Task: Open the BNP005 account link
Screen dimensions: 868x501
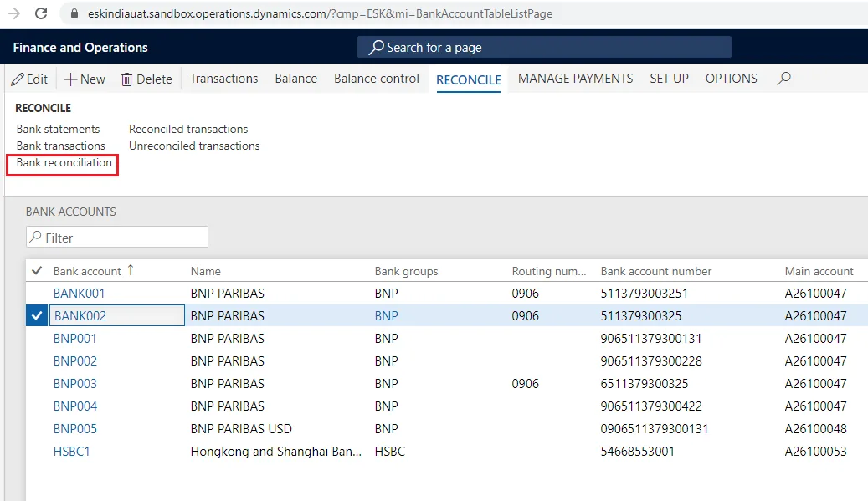Action: [74, 429]
